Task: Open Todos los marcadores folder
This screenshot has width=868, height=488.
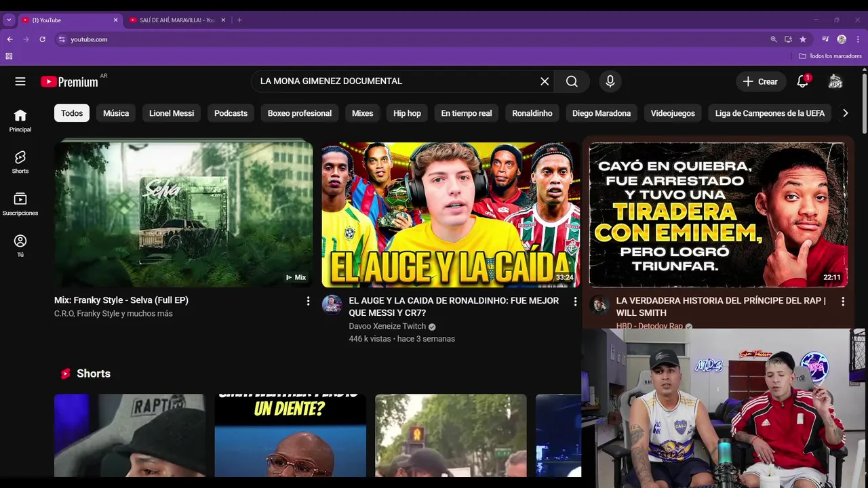Action: pos(830,56)
